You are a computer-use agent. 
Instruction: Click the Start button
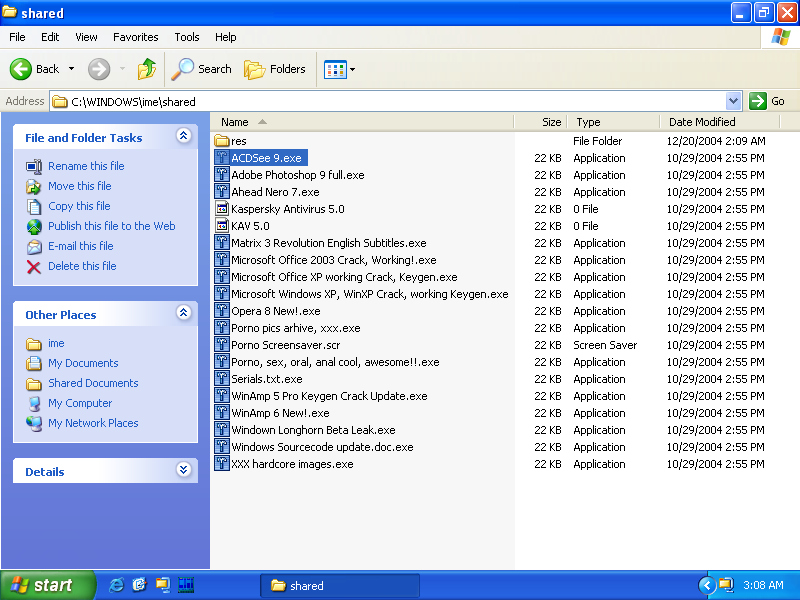[x=47, y=585]
